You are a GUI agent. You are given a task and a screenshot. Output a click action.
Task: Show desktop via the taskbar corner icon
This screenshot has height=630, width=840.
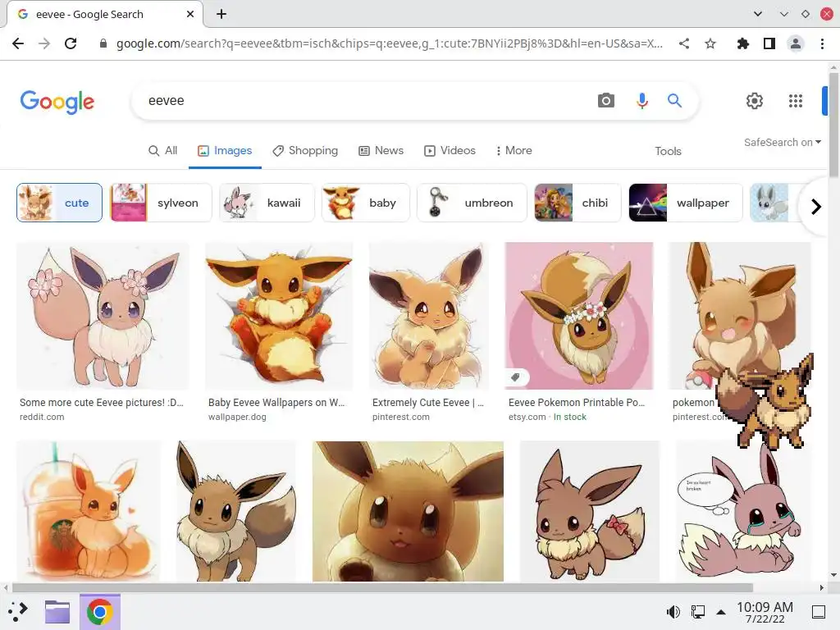(819, 612)
